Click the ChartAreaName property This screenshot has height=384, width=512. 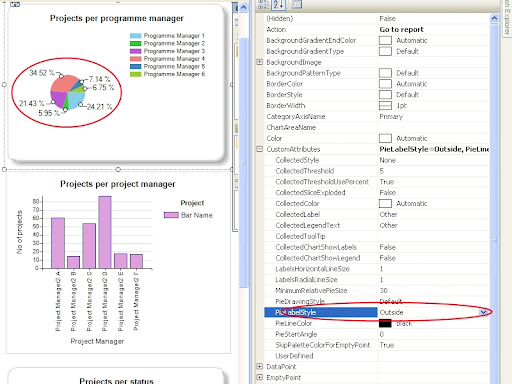tap(291, 127)
